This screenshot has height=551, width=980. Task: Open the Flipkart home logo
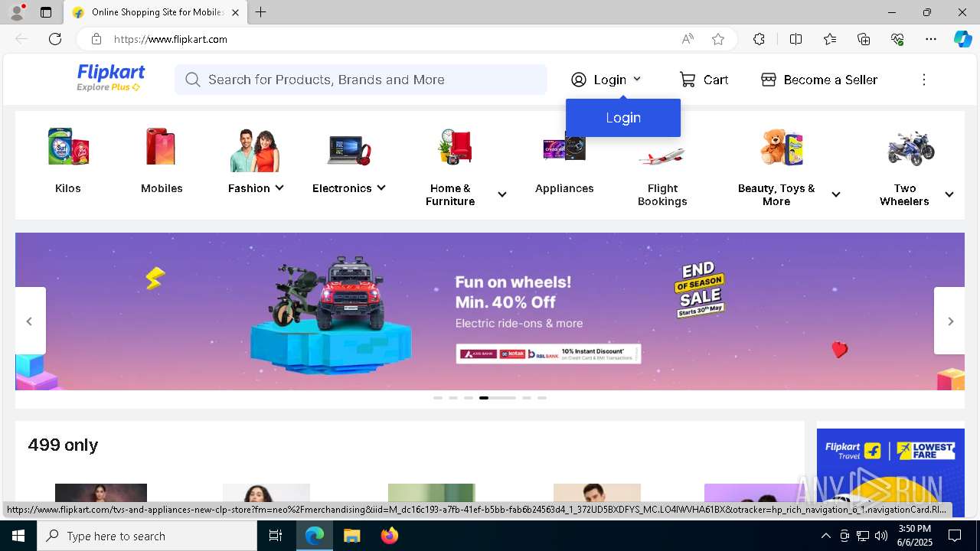pyautogui.click(x=111, y=78)
